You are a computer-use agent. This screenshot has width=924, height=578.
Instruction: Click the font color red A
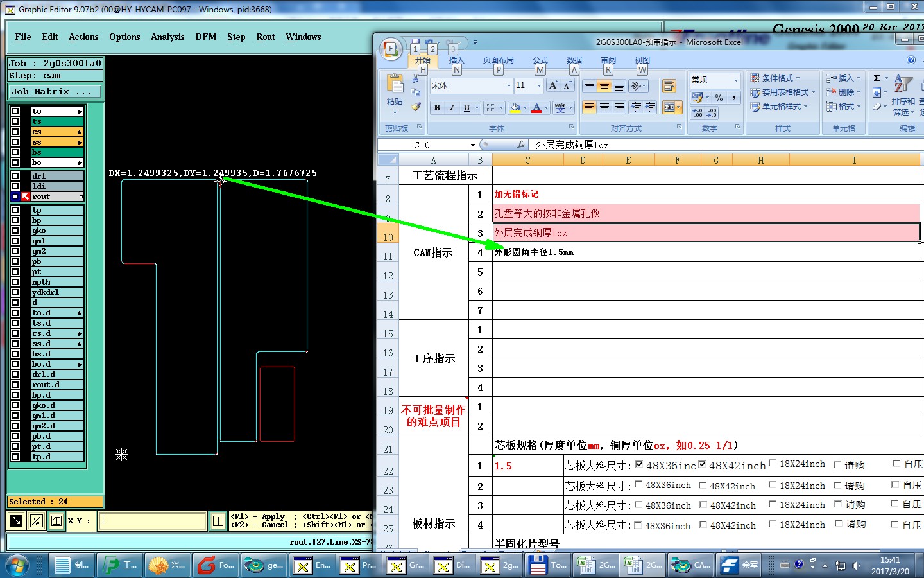point(537,108)
